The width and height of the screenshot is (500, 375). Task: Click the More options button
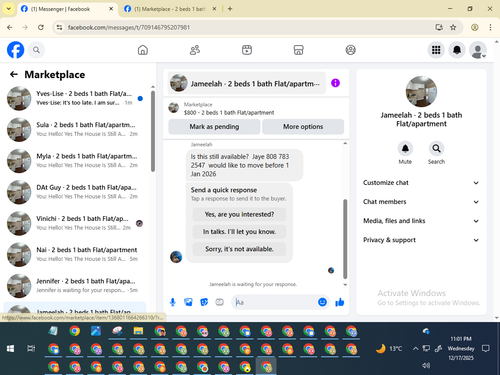303,127
